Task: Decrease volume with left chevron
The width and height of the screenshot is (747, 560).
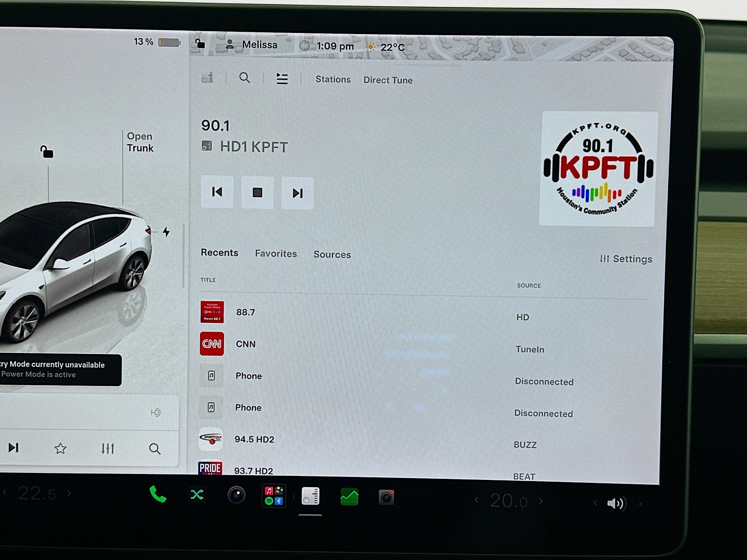Action: [x=595, y=503]
